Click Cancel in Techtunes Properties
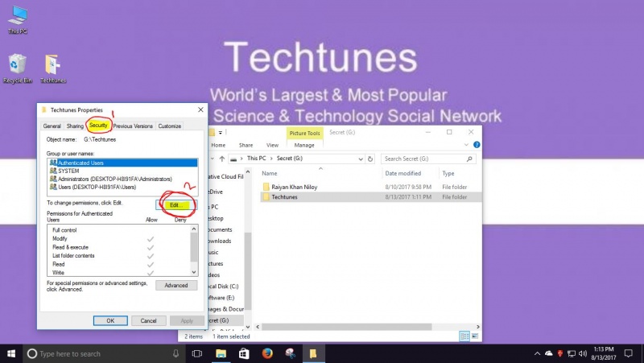644x363 pixels. click(x=148, y=320)
